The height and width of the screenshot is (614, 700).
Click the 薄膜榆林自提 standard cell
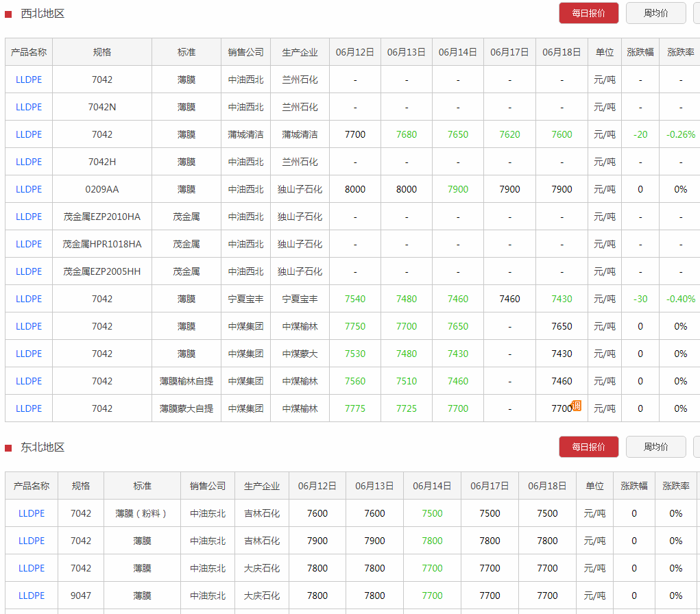186,381
